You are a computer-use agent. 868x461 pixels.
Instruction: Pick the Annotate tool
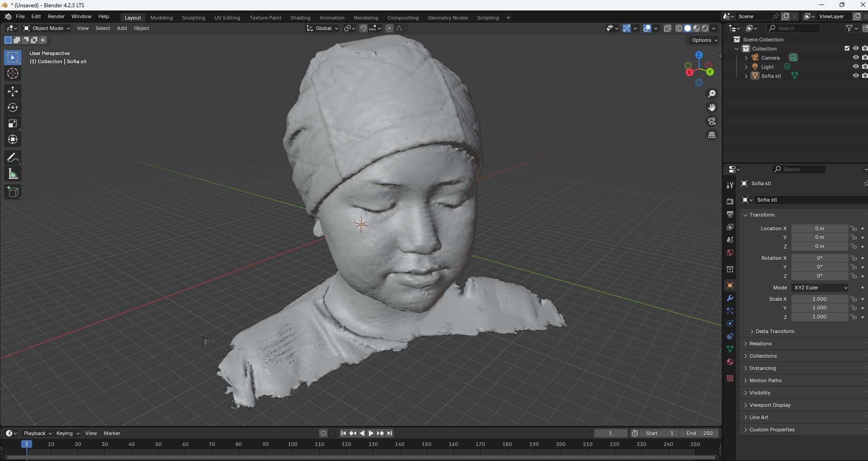pyautogui.click(x=13, y=158)
